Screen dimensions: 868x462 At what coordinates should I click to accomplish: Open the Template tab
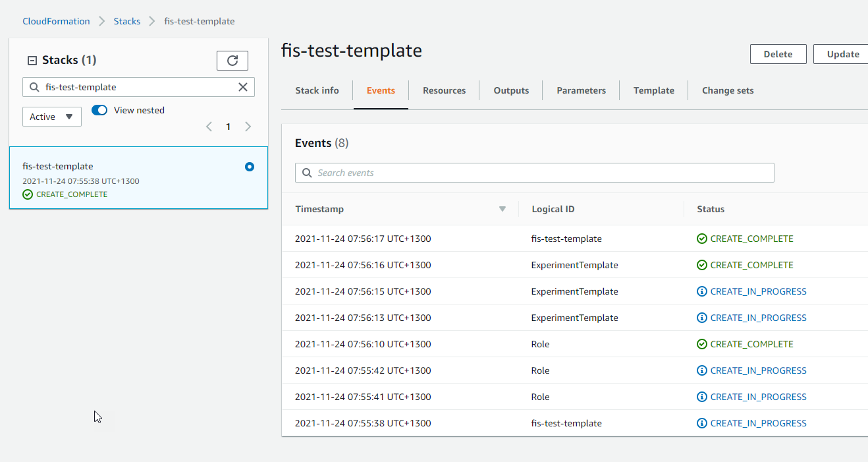coord(653,90)
